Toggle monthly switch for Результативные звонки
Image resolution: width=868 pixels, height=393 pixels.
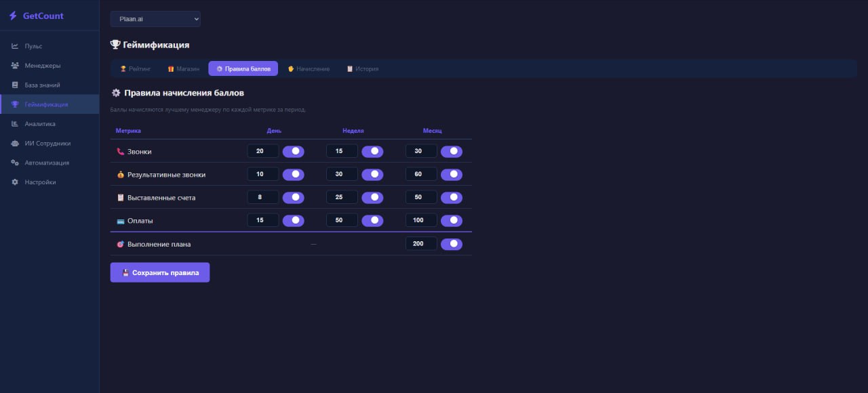click(x=452, y=175)
